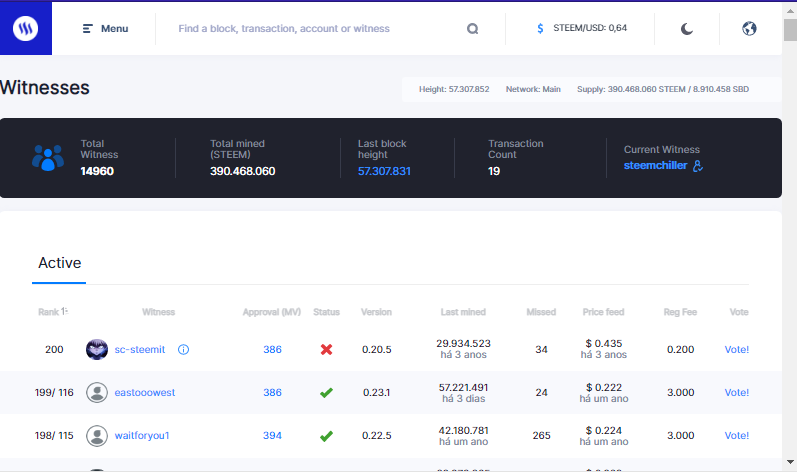Image resolution: width=797 pixels, height=473 pixels.
Task: Click last mined 42.180.781 cell
Action: coord(464,436)
